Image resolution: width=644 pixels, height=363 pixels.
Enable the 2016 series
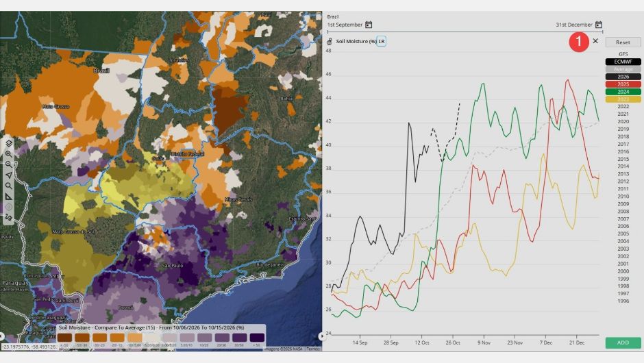coord(623,151)
